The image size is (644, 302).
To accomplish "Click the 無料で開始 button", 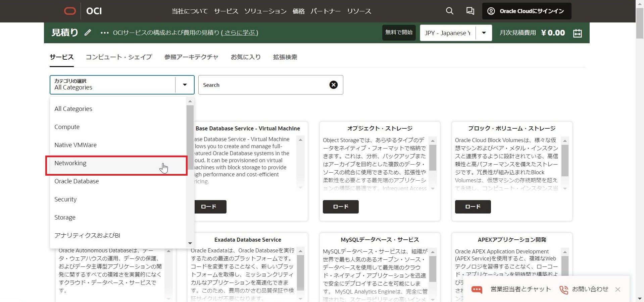I will tap(399, 33).
